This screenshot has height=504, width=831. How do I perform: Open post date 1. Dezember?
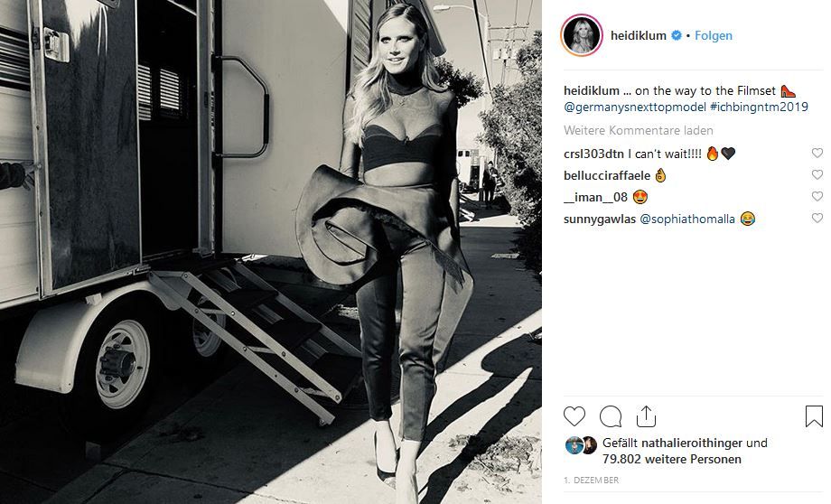[x=591, y=481]
